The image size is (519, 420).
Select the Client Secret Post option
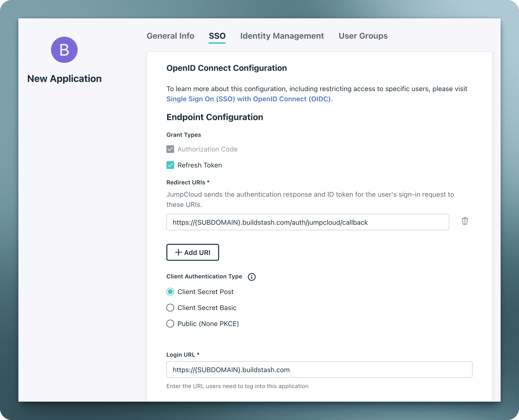(x=170, y=292)
